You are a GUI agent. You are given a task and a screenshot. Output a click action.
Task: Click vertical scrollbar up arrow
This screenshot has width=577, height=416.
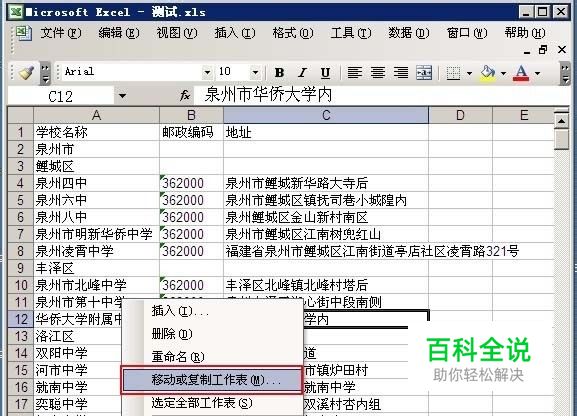pyautogui.click(x=562, y=120)
